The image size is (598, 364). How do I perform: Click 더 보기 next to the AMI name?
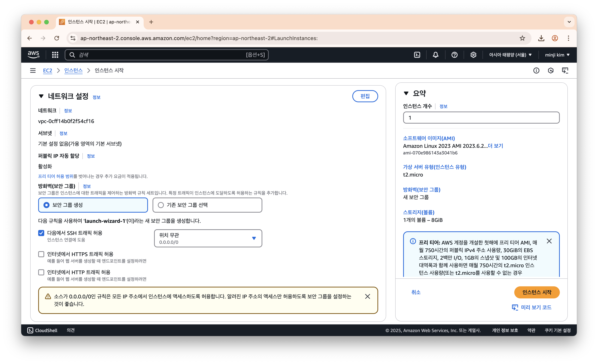click(x=495, y=146)
